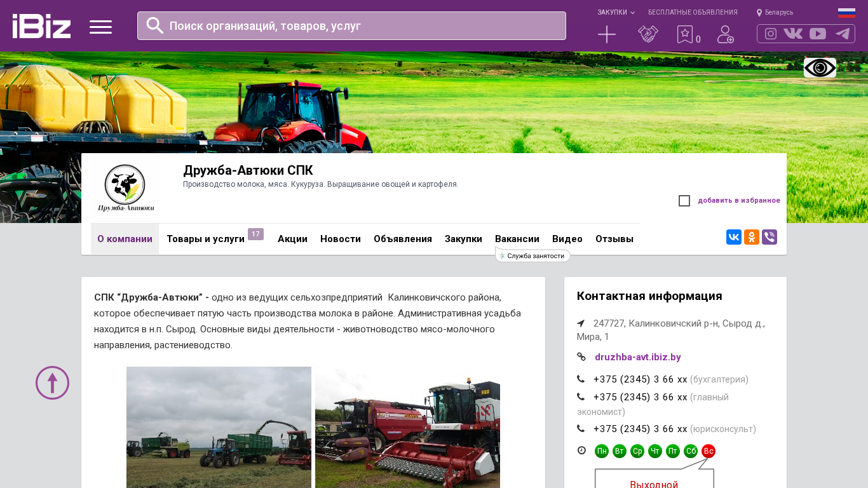This screenshot has height=488, width=868.
Task: Click the phone icon beside бухгалтерия number
Action: tap(581, 379)
